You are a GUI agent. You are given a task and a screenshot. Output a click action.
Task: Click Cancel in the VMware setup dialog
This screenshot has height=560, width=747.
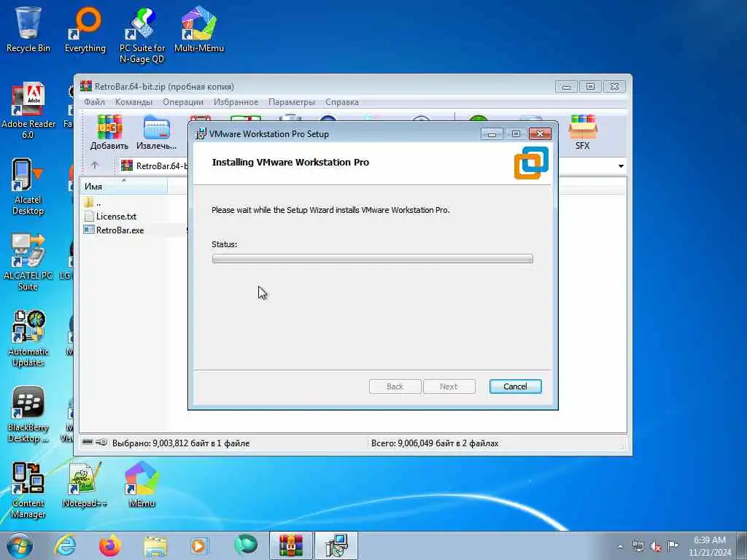click(515, 386)
